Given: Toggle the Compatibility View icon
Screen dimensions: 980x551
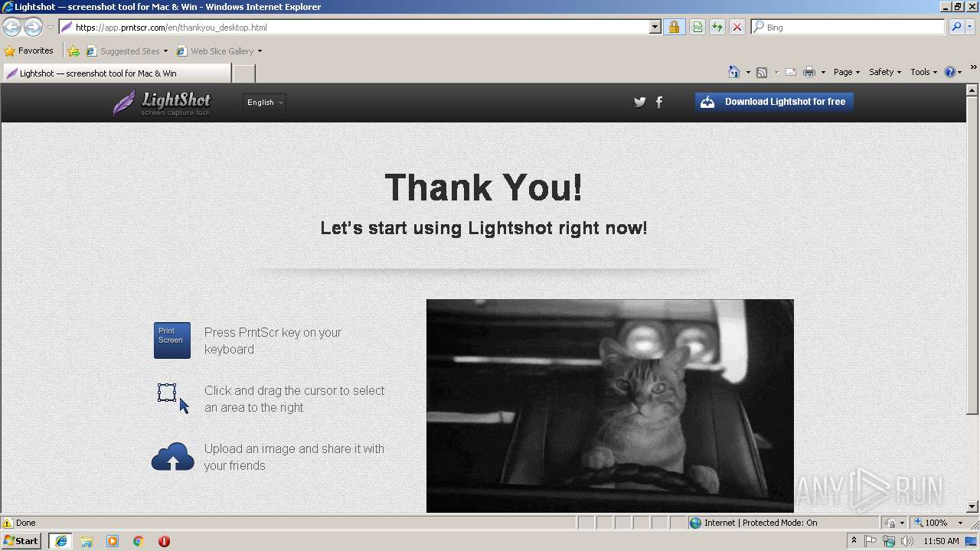Looking at the screenshot, I should click(x=697, y=27).
